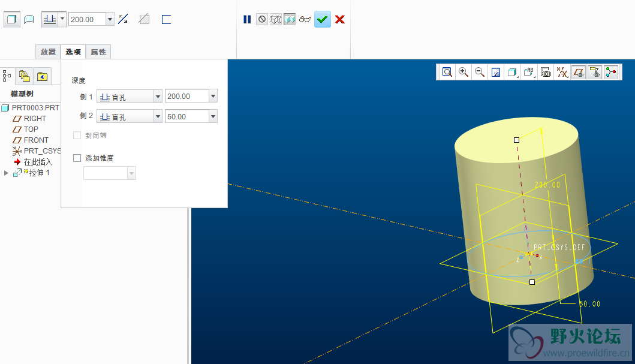Open the display style icon
This screenshot has width=635, height=364.
pyautogui.click(x=513, y=73)
